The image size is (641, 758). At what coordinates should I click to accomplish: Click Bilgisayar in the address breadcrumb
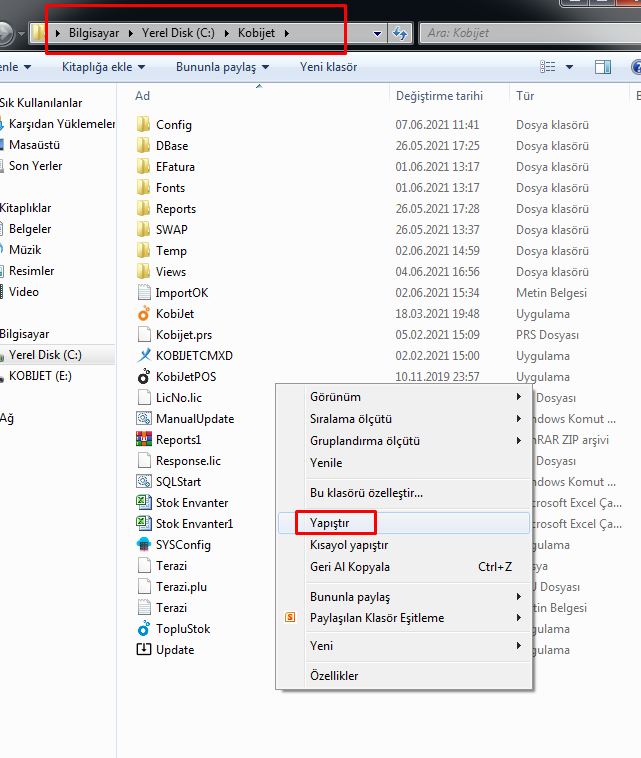point(94,33)
